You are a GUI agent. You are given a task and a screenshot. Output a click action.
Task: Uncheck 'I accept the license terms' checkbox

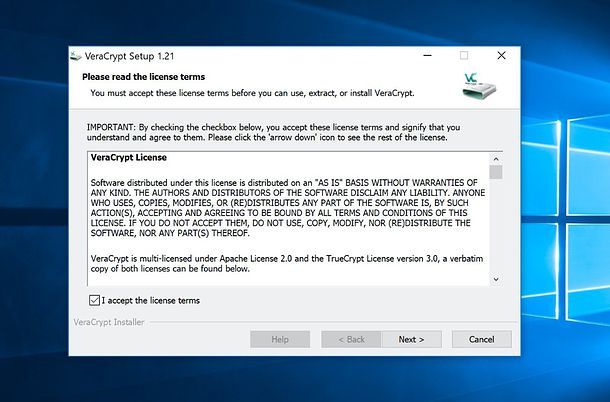pyautogui.click(x=94, y=300)
